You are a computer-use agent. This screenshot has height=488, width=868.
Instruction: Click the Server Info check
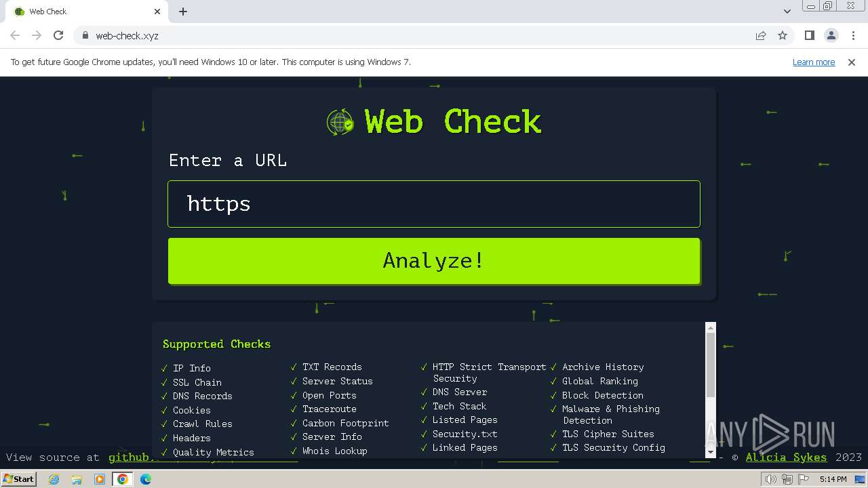click(x=332, y=436)
